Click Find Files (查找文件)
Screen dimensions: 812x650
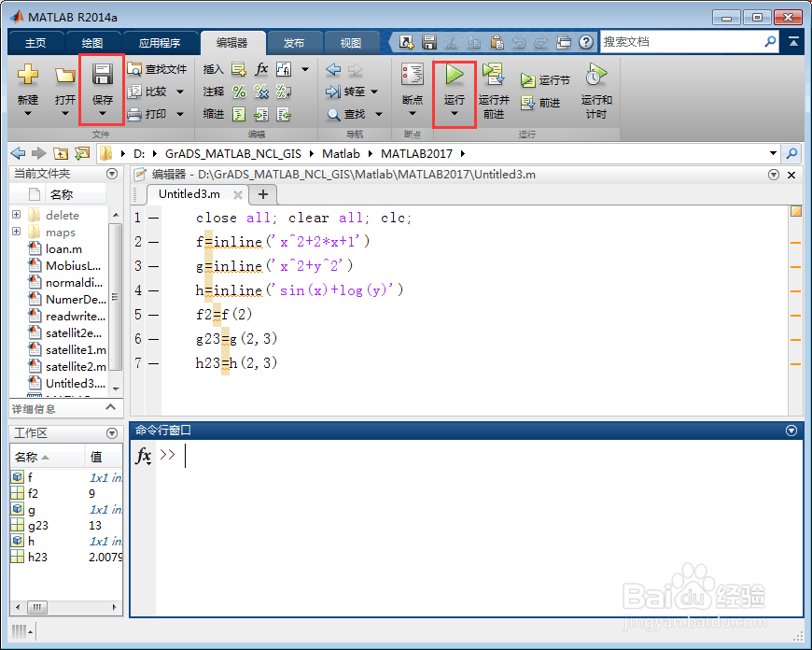pos(157,69)
